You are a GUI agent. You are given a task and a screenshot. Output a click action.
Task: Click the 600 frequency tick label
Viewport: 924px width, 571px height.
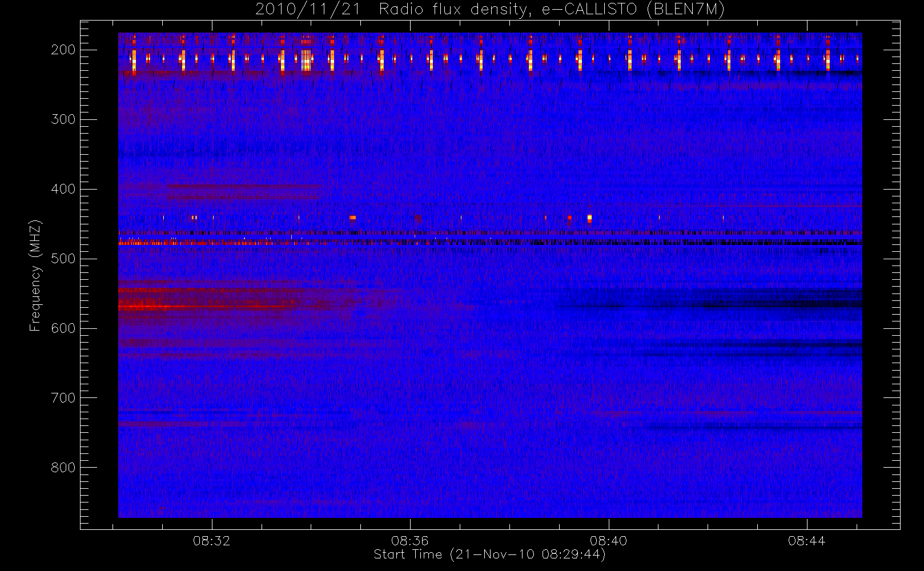point(63,328)
